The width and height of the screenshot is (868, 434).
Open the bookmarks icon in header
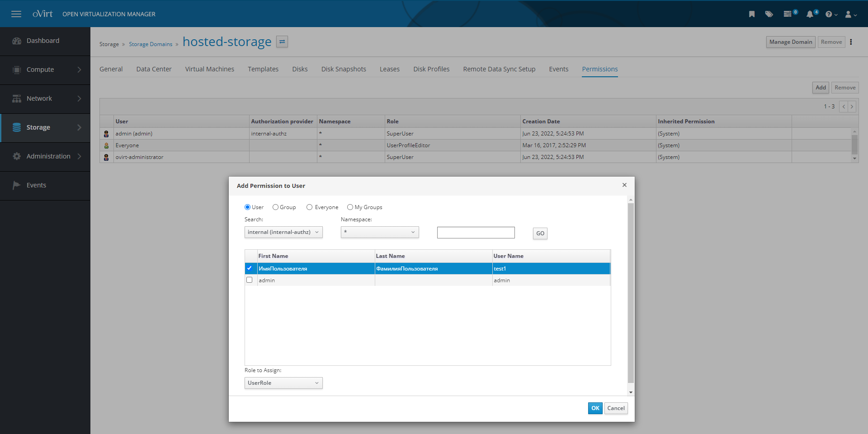pyautogui.click(x=752, y=14)
